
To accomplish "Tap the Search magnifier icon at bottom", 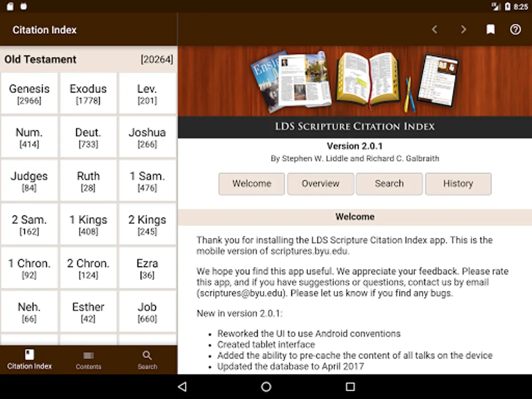I will (x=147, y=359).
